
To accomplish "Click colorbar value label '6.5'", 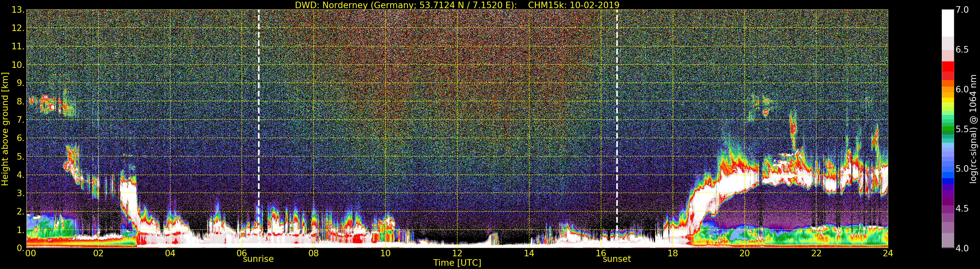I will (x=962, y=50).
